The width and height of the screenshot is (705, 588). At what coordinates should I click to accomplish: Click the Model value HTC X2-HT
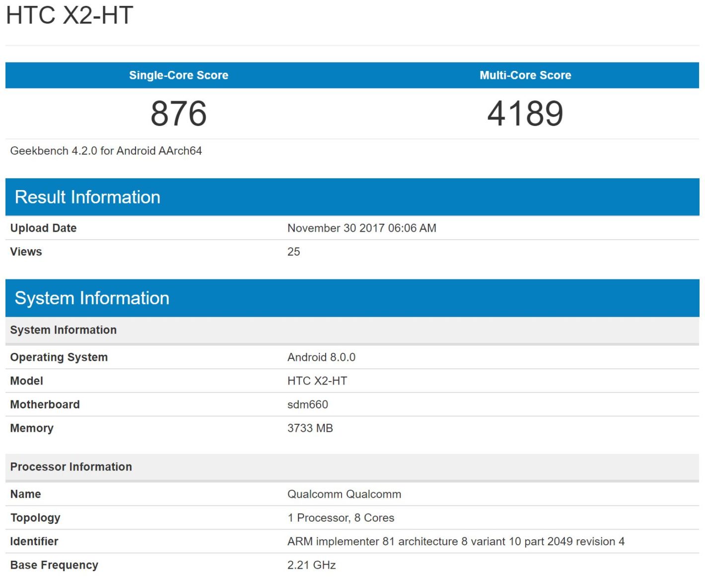click(x=317, y=381)
